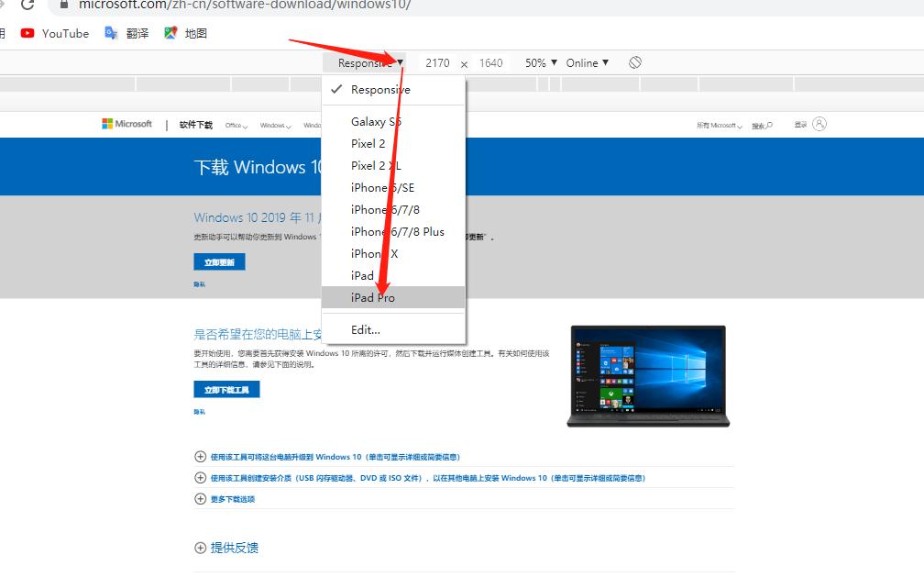Open the Windows menu in Microsoft nav
This screenshot has height=577, width=924.
273,124
